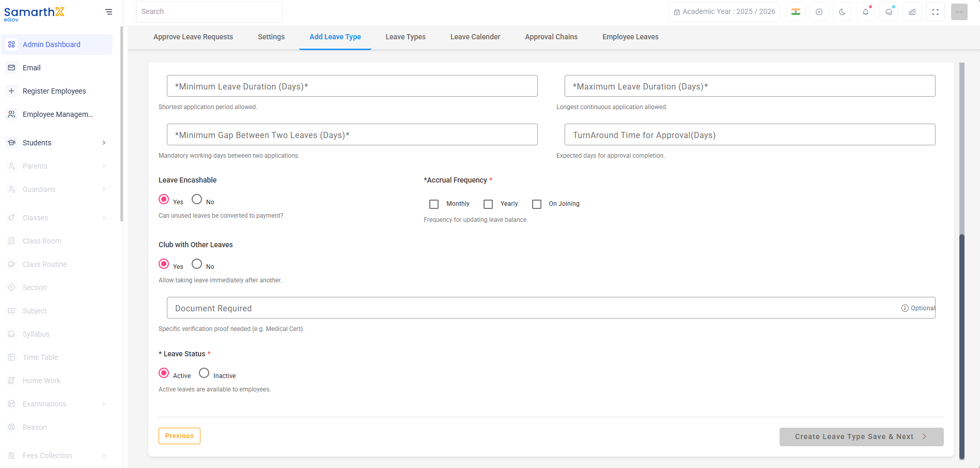Viewport: 980px width, 468px height.
Task: Open the notifications bell icon
Action: tap(866, 12)
